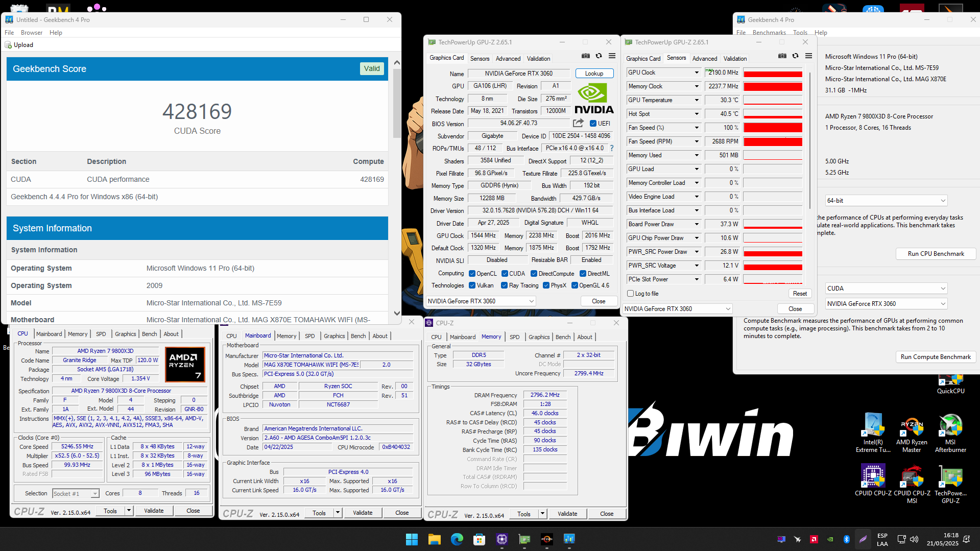Open the 64-bit architecture dropdown in Geekbench
Viewport: 980px width, 551px height.
click(x=886, y=201)
